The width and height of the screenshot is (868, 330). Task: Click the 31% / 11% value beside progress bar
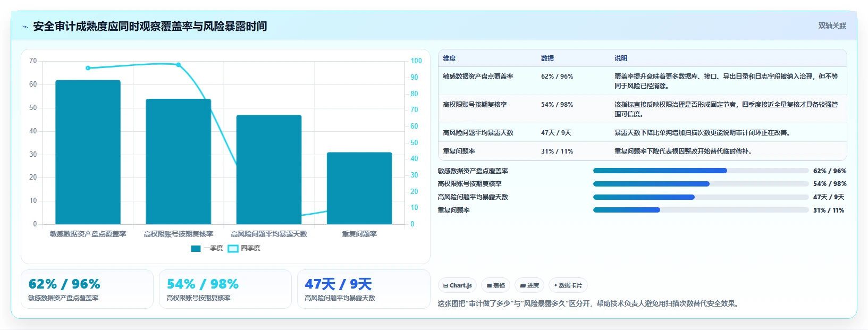point(829,210)
